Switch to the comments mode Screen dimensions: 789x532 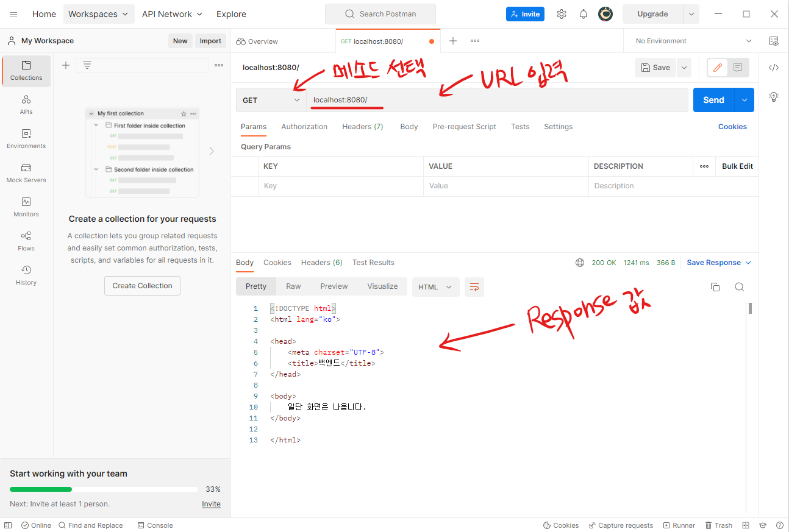pyautogui.click(x=738, y=68)
